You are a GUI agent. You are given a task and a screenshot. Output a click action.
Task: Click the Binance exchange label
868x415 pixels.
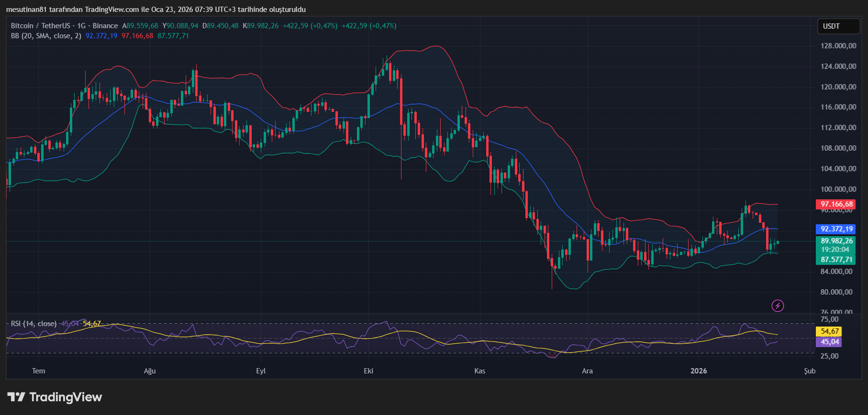pos(105,26)
